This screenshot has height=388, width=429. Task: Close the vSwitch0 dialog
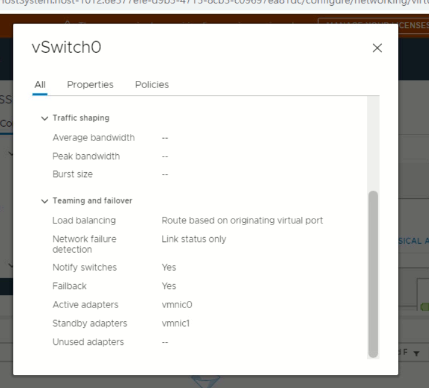pyautogui.click(x=377, y=48)
